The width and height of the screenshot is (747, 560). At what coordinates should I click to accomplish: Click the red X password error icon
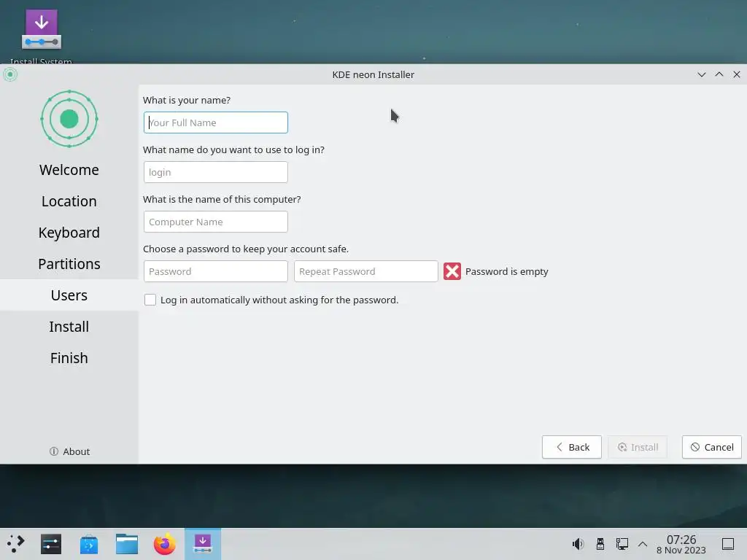point(452,271)
